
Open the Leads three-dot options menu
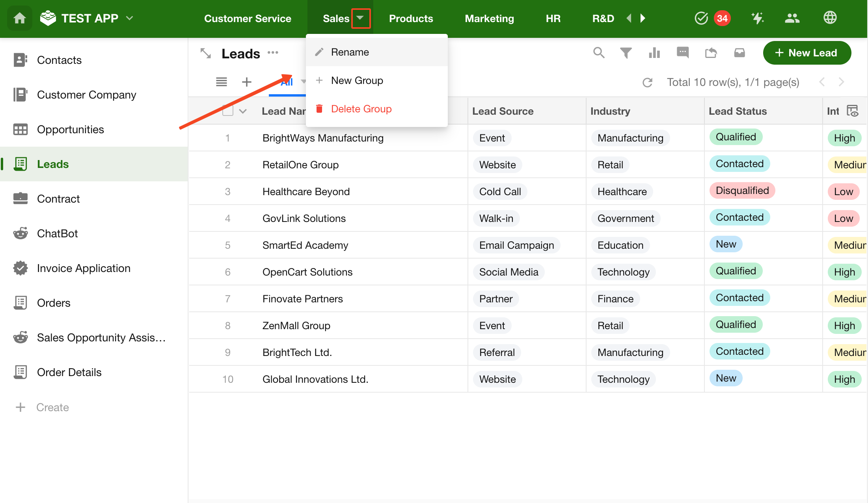273,53
